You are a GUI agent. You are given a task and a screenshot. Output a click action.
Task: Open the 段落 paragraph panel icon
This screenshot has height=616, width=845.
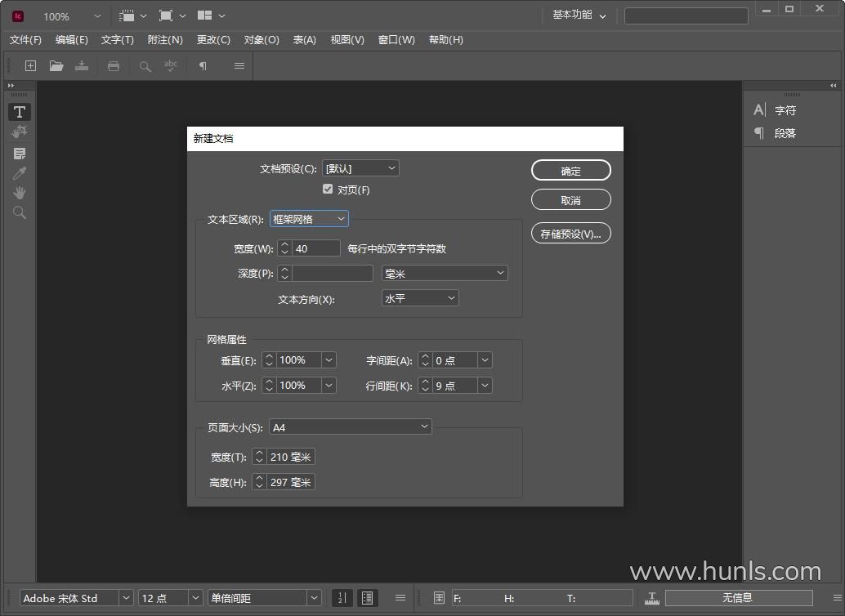point(759,133)
